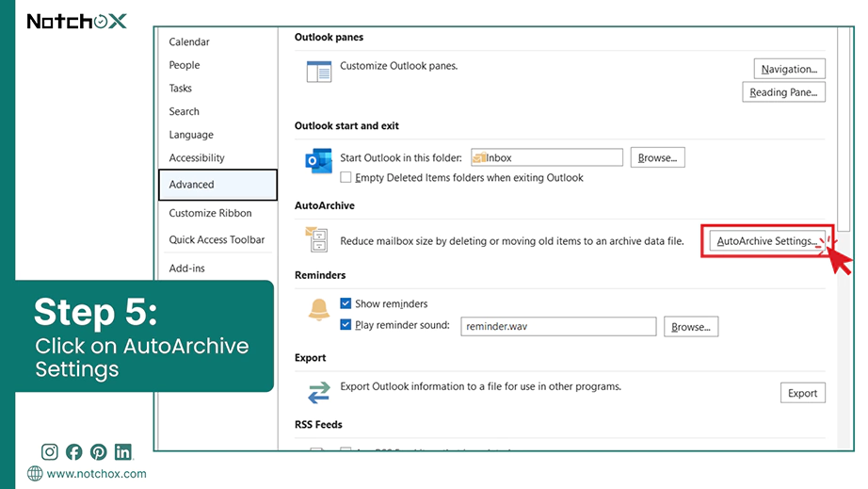The image size is (868, 489).
Task: Click the Outlook panes layout icon
Action: pos(319,72)
